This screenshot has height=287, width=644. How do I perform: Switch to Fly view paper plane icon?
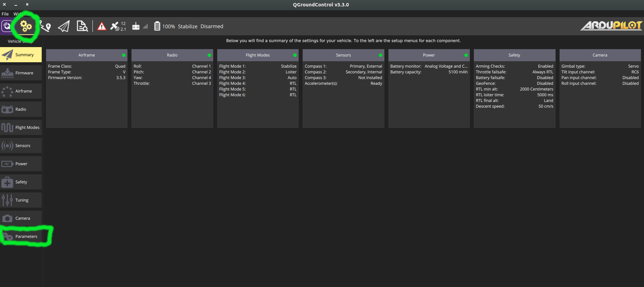pyautogui.click(x=64, y=26)
